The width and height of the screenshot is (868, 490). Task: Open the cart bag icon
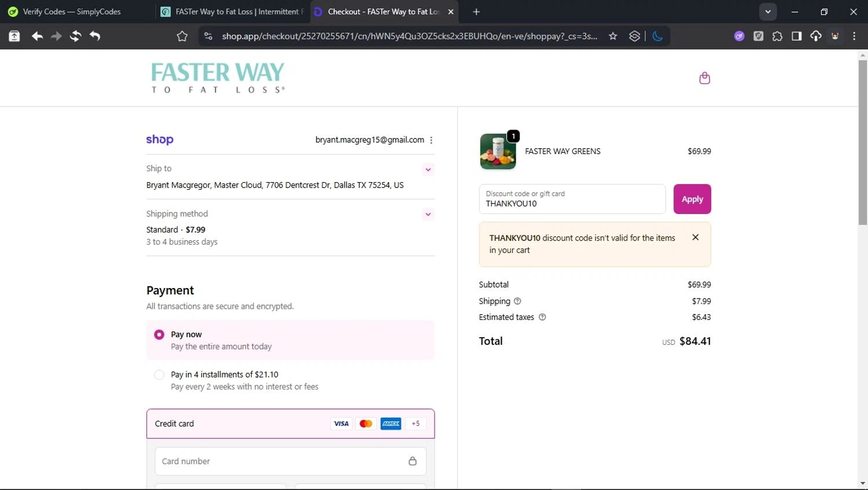tap(704, 78)
